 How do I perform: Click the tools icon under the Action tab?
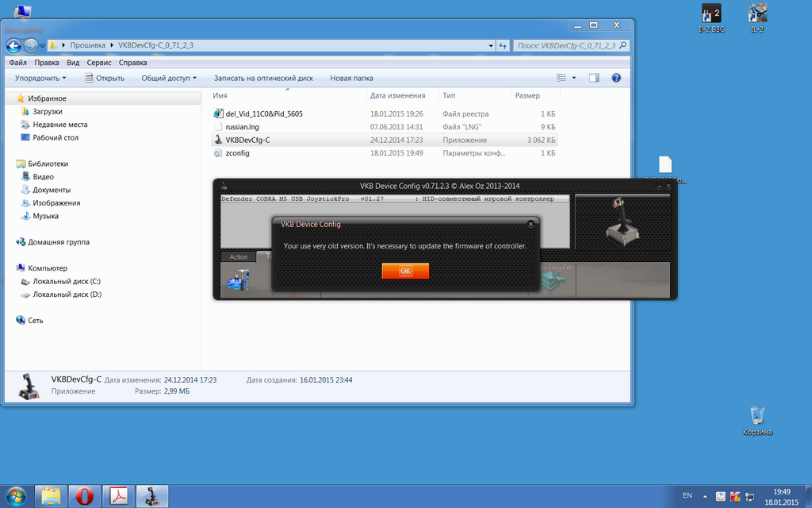tap(239, 280)
